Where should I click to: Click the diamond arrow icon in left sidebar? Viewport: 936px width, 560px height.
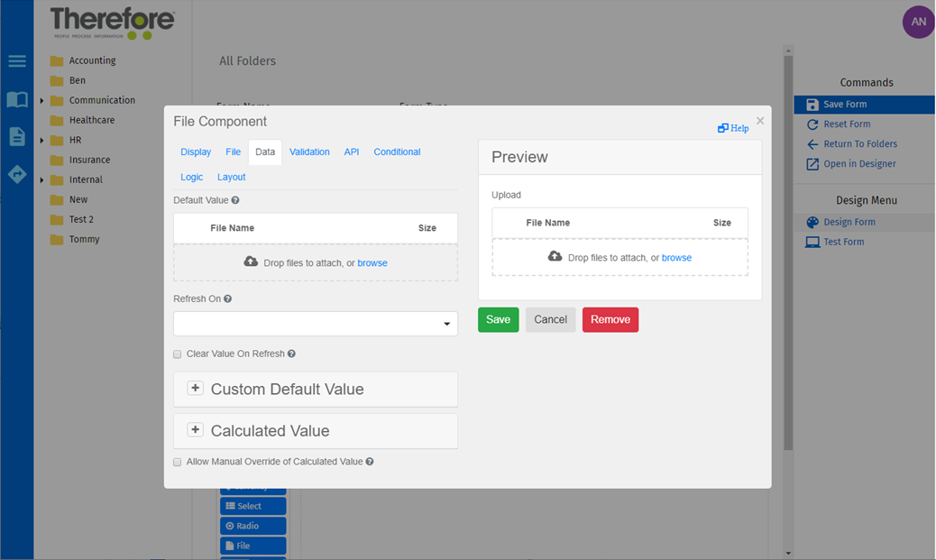[x=17, y=174]
